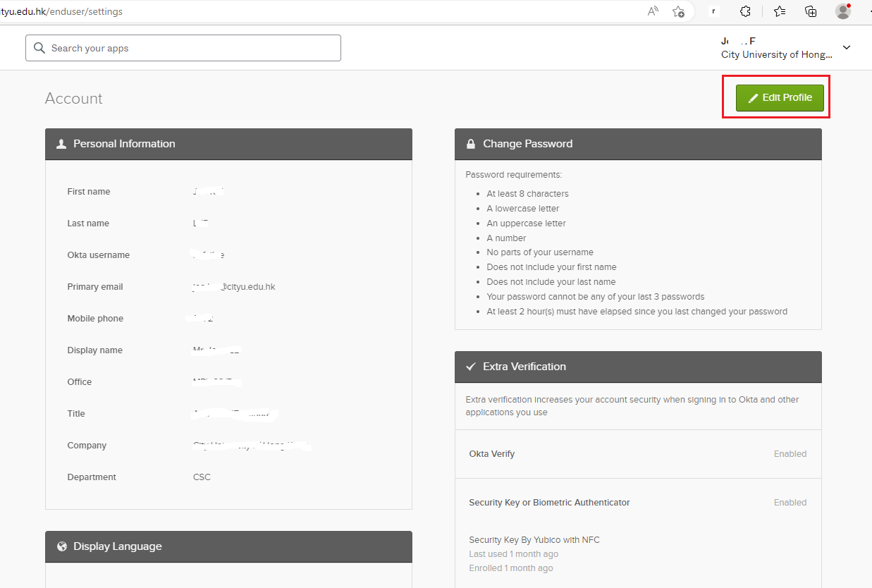Open the Favorites list icon
The image size is (872, 588).
pyautogui.click(x=780, y=11)
